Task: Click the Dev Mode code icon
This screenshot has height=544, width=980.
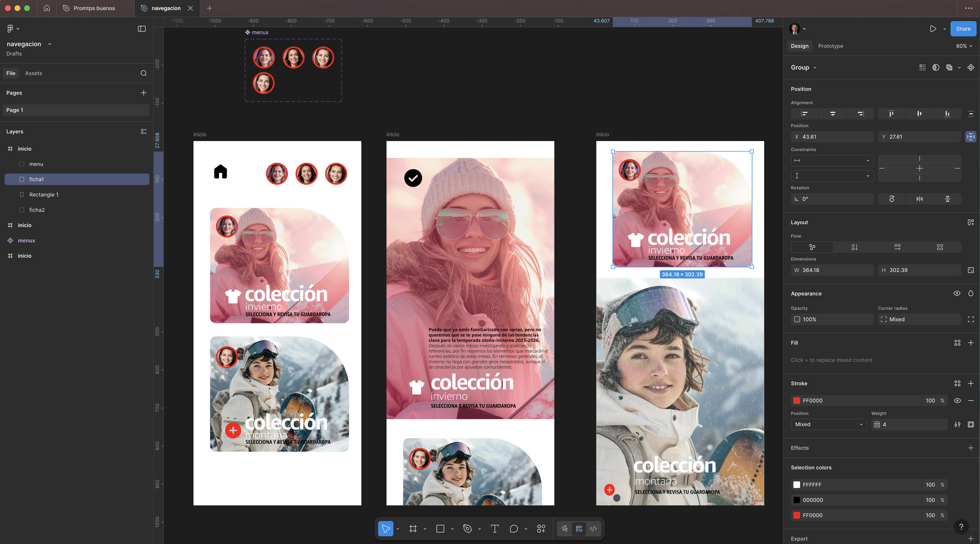Action: click(x=593, y=528)
